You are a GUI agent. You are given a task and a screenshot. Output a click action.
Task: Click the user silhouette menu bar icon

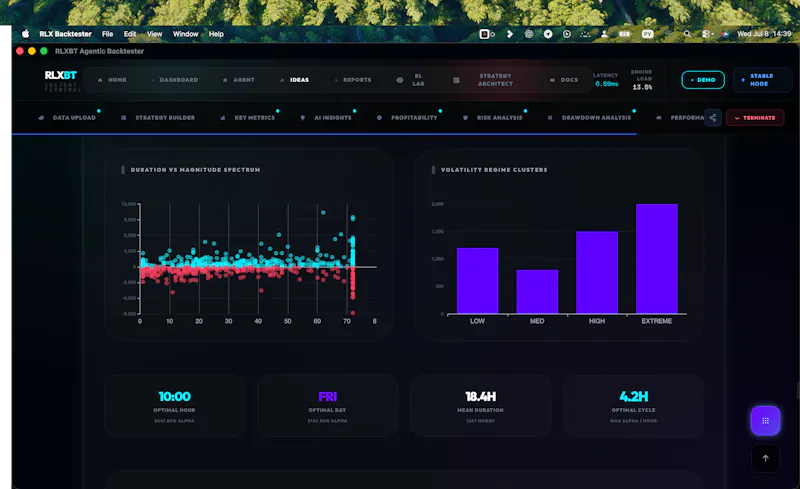point(604,34)
